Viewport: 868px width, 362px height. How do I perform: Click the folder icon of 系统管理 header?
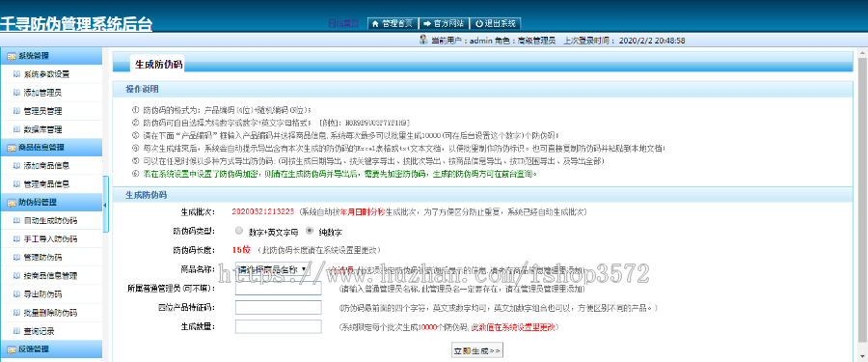click(x=11, y=56)
